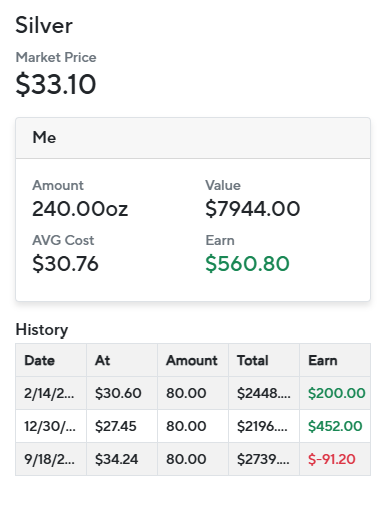Select the 240.00oz amount value
The height and width of the screenshot is (505, 383).
pyautogui.click(x=80, y=209)
